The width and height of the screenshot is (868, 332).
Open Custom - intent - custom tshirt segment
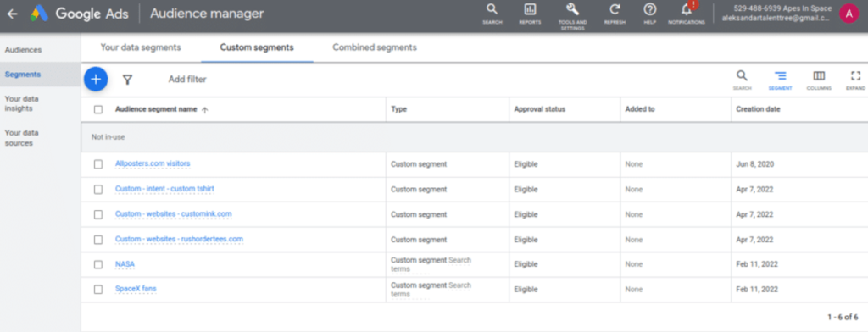(164, 189)
